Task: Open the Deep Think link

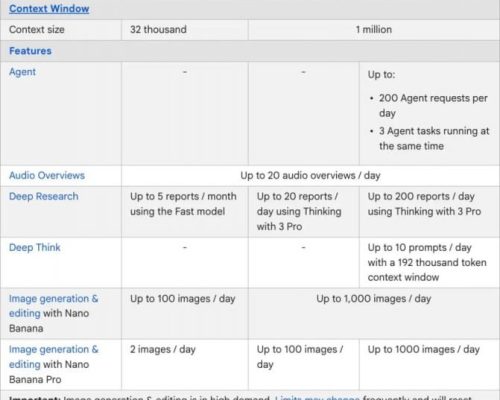Action: point(35,247)
